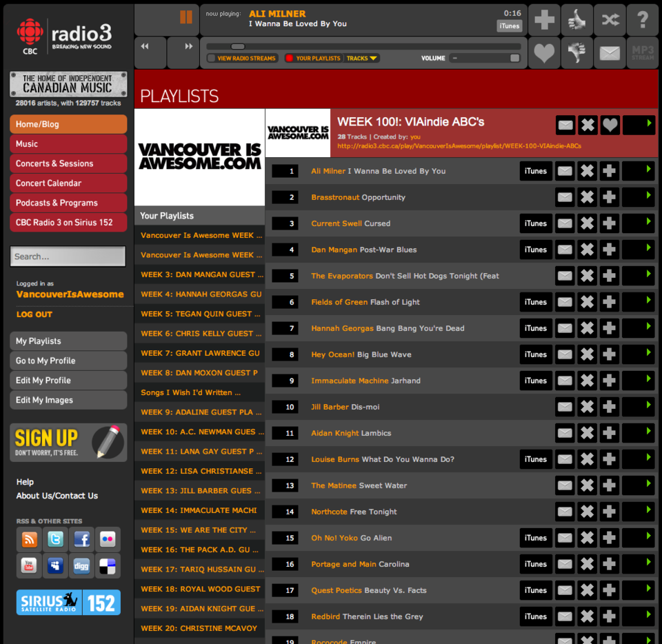This screenshot has width=662, height=644.
Task: Skip forward to the next track
Action: 189,46
